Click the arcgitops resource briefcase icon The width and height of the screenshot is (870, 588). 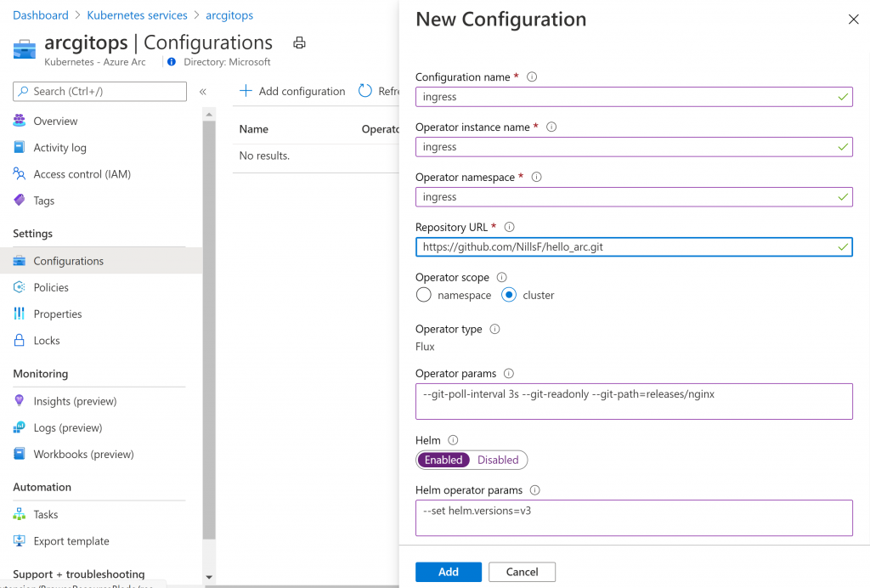coord(25,48)
